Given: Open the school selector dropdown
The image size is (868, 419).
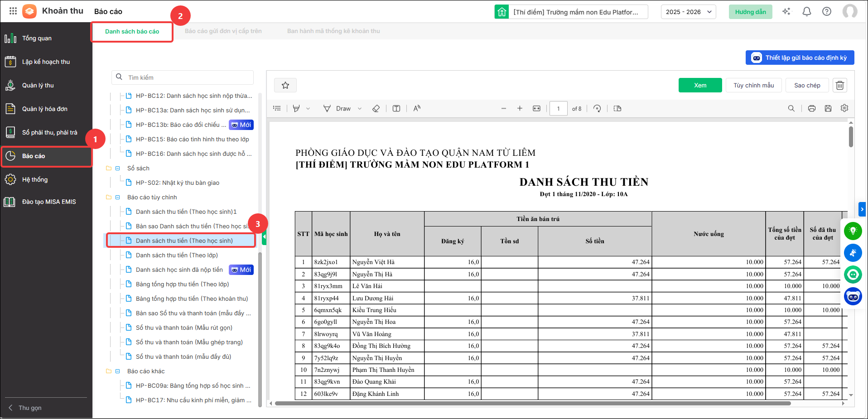Looking at the screenshot, I should pyautogui.click(x=571, y=12).
